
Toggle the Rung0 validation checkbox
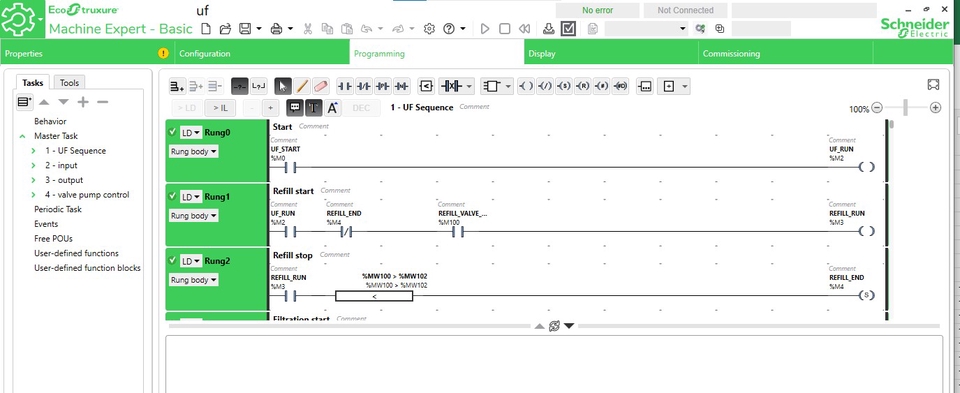pos(173,132)
